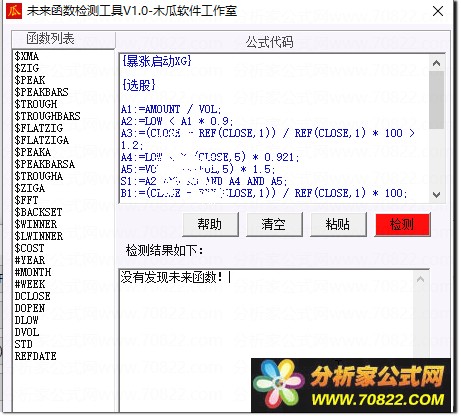Viewport: 461px width, 416px height.
Task: Select $TROUGHBARS in the function list
Action: (x=47, y=116)
